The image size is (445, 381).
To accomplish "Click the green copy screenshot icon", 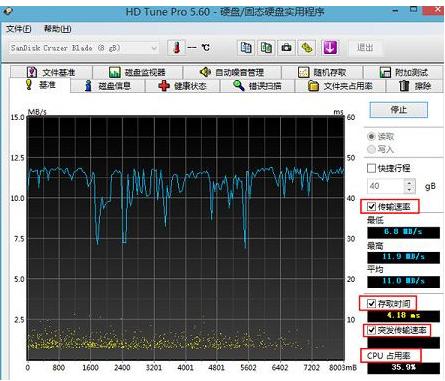I will point(266,48).
